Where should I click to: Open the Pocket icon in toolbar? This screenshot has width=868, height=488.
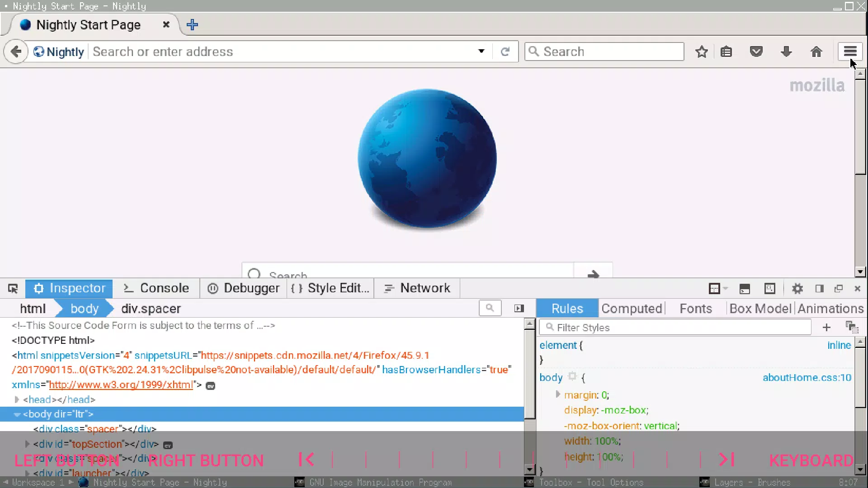756,52
